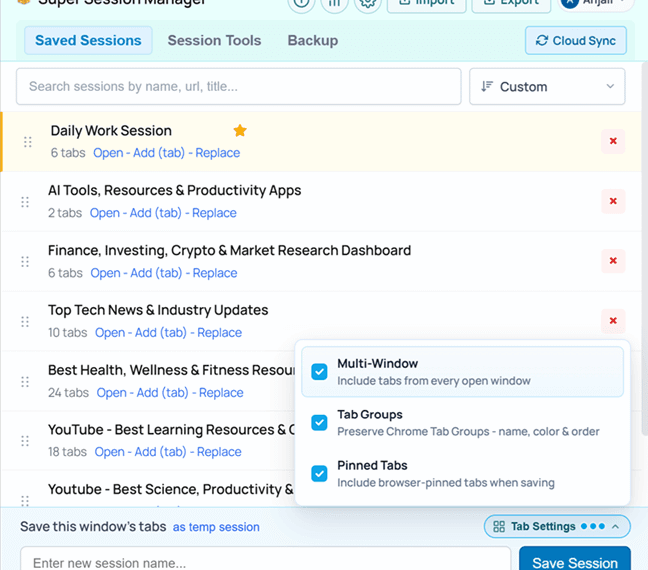Grab the drag handle of Daily Work Session
The image size is (648, 570).
coord(28,142)
